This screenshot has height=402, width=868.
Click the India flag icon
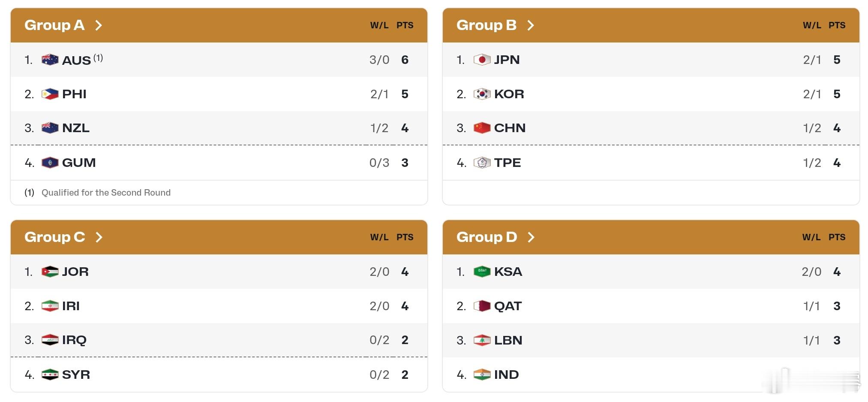(x=482, y=375)
